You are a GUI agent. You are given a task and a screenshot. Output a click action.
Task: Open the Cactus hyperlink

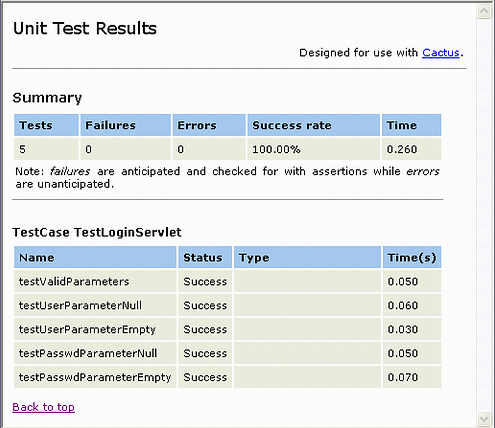pos(441,53)
